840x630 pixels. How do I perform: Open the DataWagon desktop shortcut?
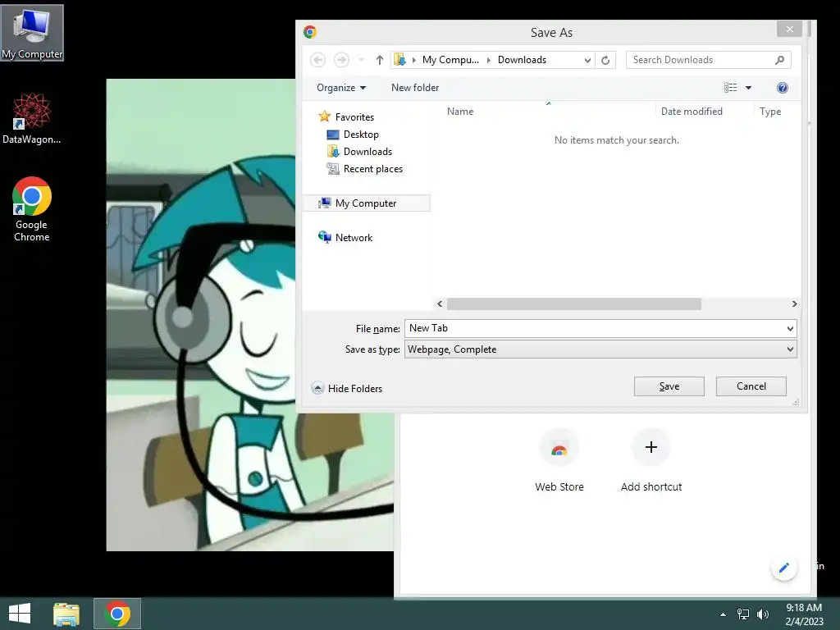click(x=32, y=118)
